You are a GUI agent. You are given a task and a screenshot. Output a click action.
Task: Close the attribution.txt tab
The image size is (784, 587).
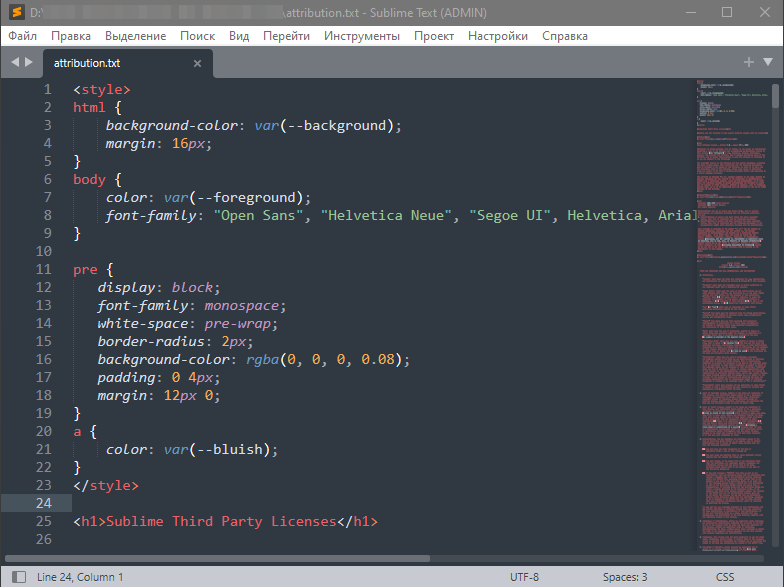coord(198,64)
